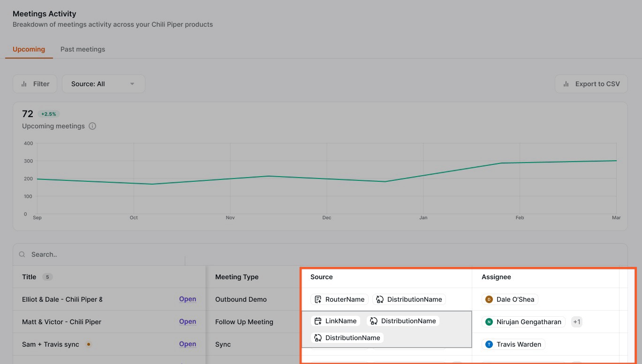This screenshot has height=364, width=642.
Task: Open the Source: All dropdown
Action: (103, 84)
